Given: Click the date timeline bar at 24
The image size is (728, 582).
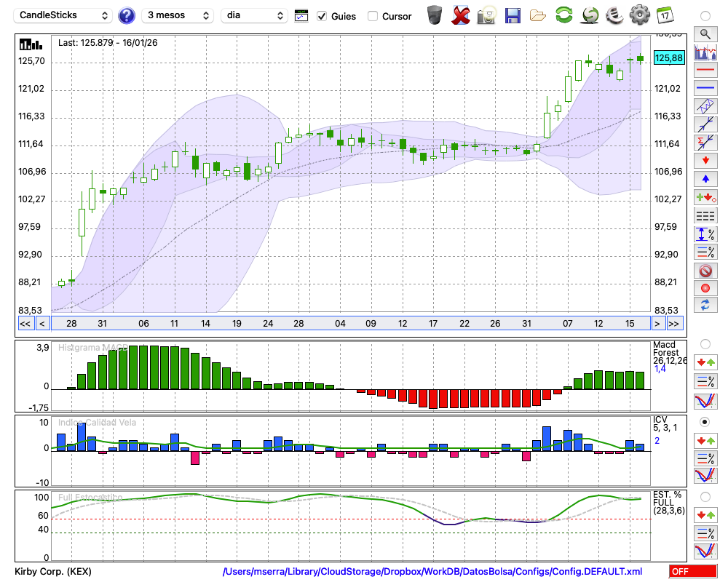Looking at the screenshot, I should pyautogui.click(x=268, y=323).
